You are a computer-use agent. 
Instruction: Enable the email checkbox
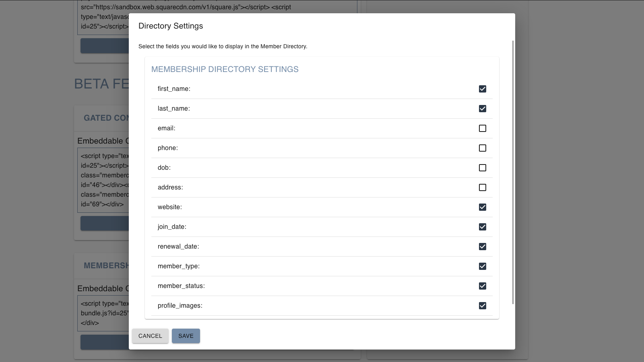coord(482,128)
